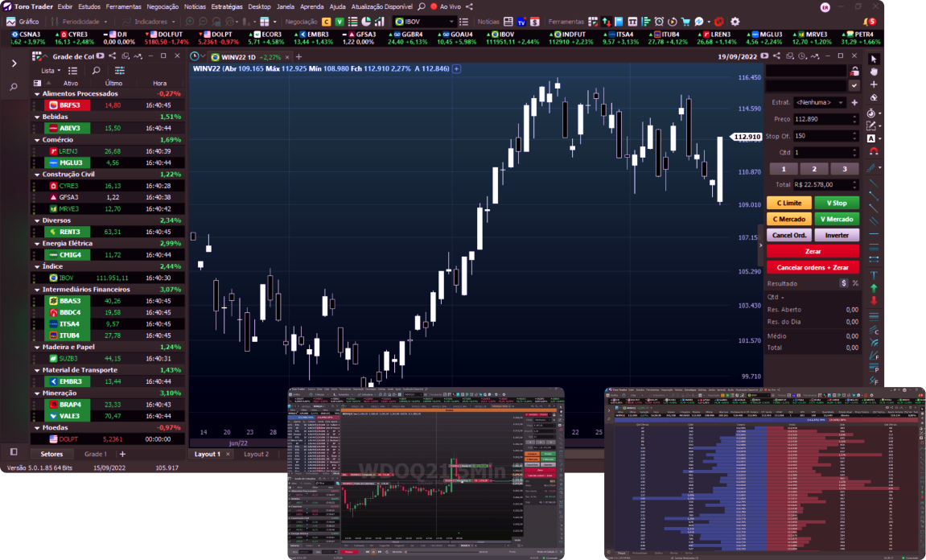Toggle the Ao Vivo live indicator
The height and width of the screenshot is (560, 926).
click(x=445, y=6)
